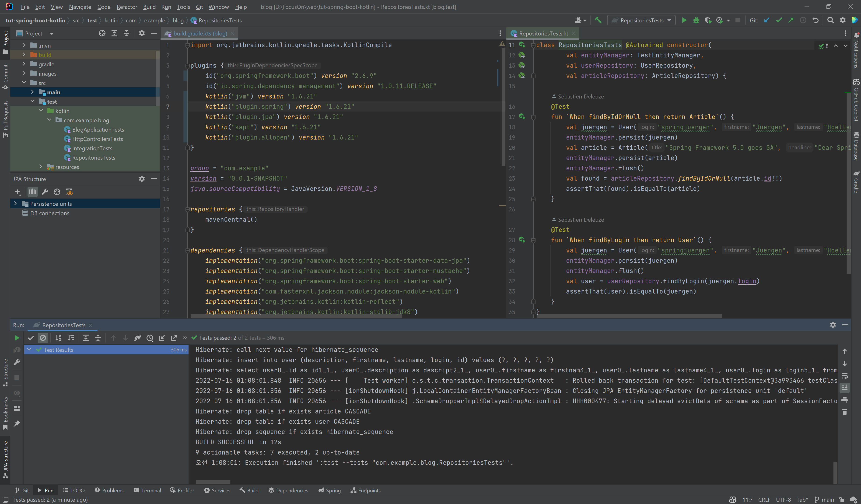Viewport: 861px width, 504px height.
Task: Open the RepositoriesTests run configuration dropdown
Action: pyautogui.click(x=641, y=21)
